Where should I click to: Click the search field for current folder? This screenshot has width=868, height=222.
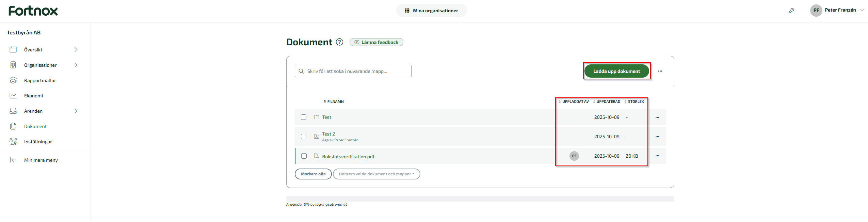pyautogui.click(x=353, y=71)
